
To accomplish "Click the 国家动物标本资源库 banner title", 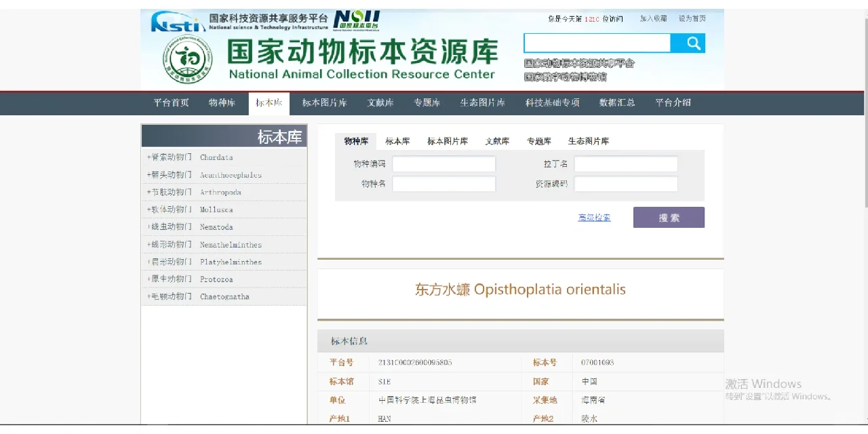I will point(362,52).
